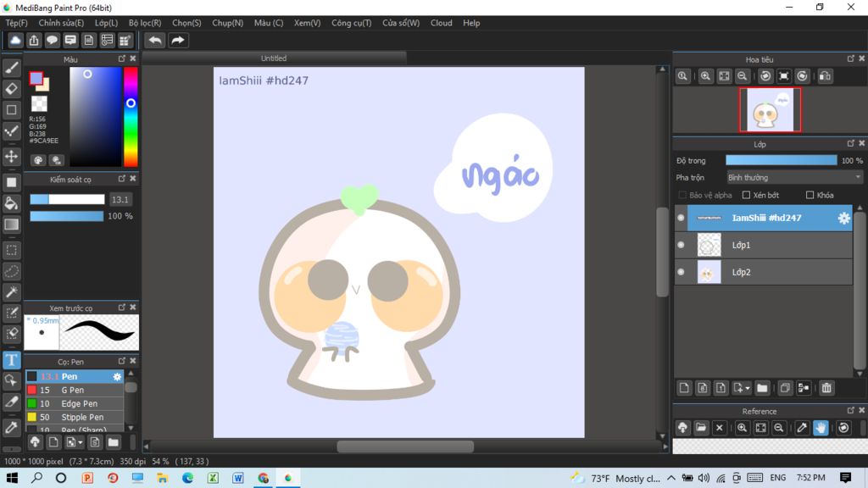Click the brush size value field 13.1

120,200
